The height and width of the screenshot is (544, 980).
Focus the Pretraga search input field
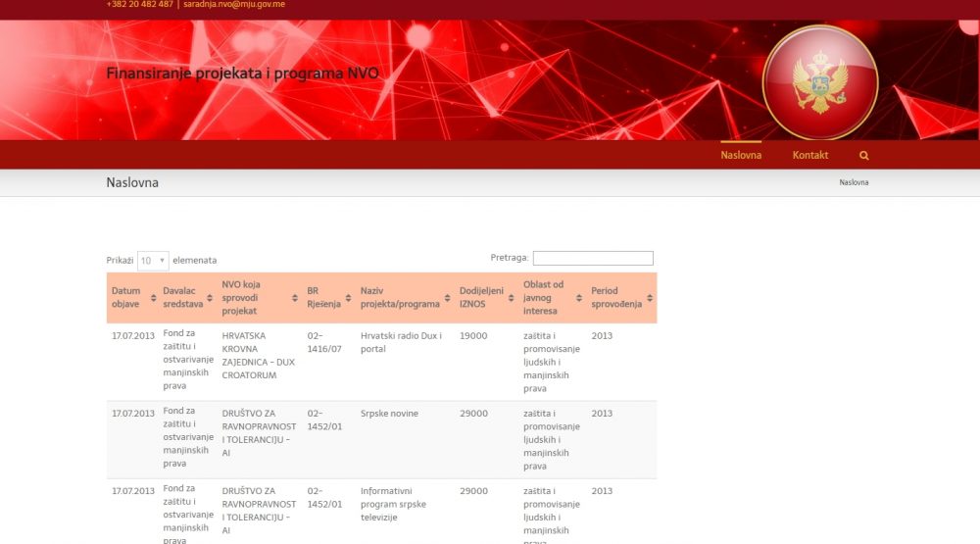tap(593, 258)
